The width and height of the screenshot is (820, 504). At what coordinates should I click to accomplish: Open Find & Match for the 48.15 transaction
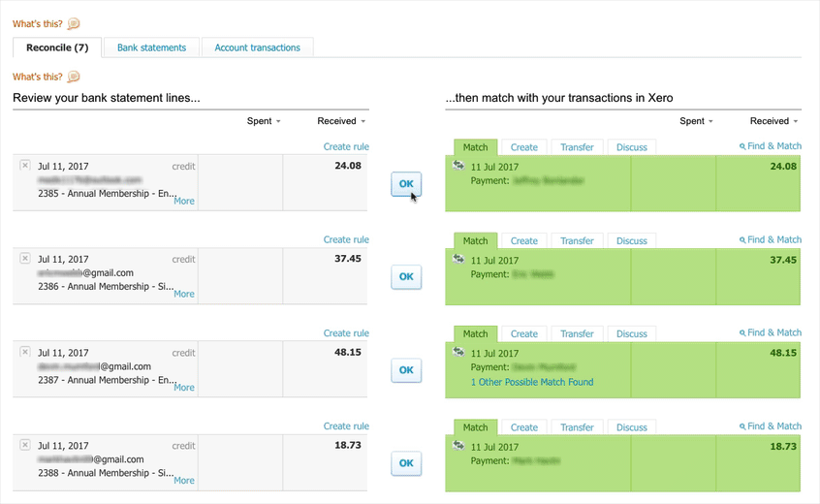(771, 332)
